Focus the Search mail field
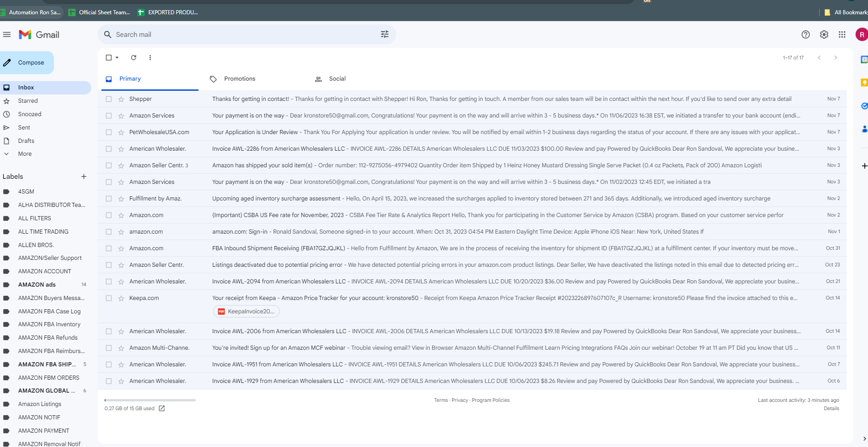The width and height of the screenshot is (868, 447). (x=246, y=35)
